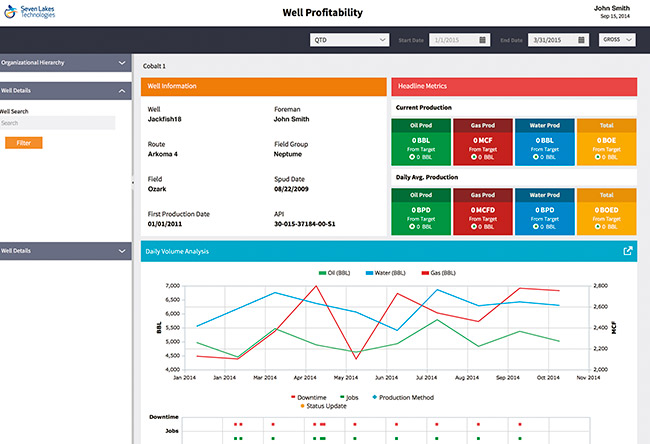Open the GROSS dropdown
This screenshot has width=650, height=444.
click(x=617, y=39)
